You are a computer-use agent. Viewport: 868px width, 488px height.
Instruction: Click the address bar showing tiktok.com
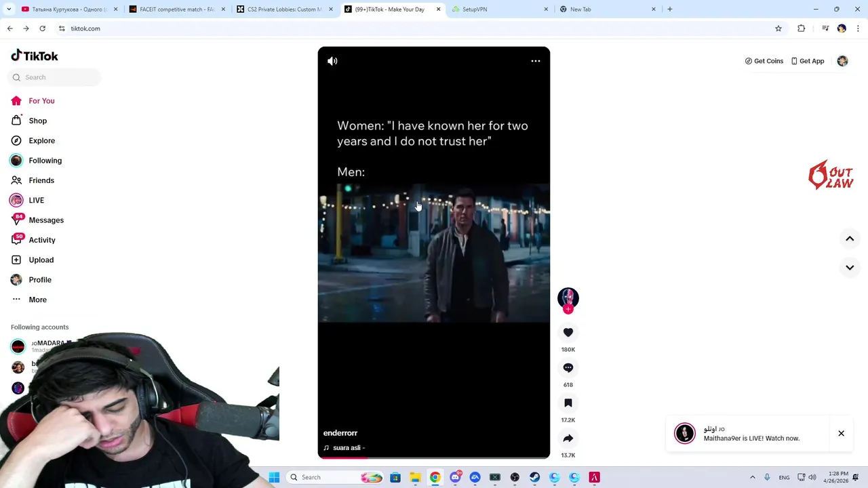(420, 28)
